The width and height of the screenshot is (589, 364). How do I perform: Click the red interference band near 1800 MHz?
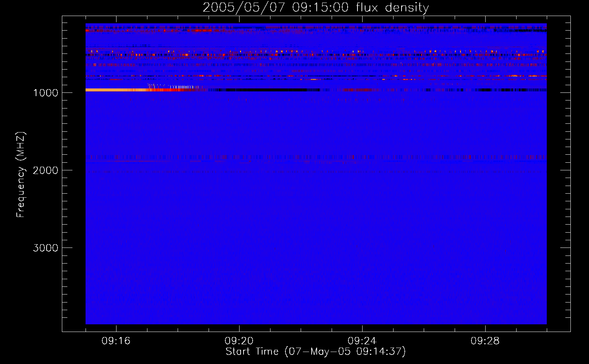click(316, 157)
